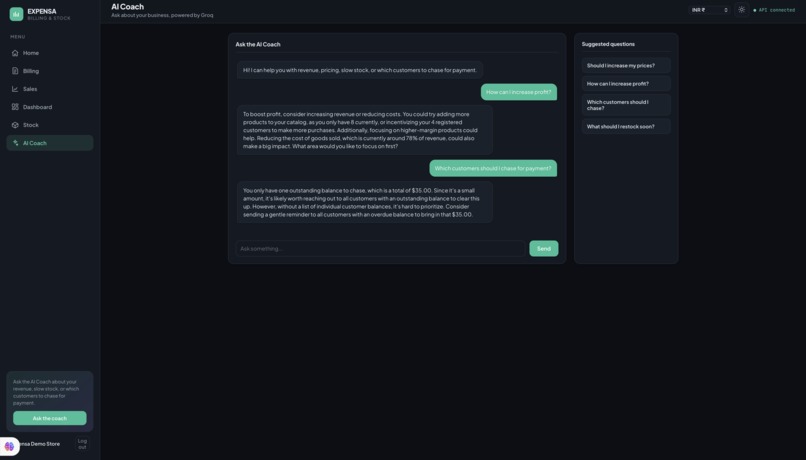Image resolution: width=806 pixels, height=460 pixels.
Task: Pick suggestion 'Should I increase my prices?'
Action: [626, 65]
